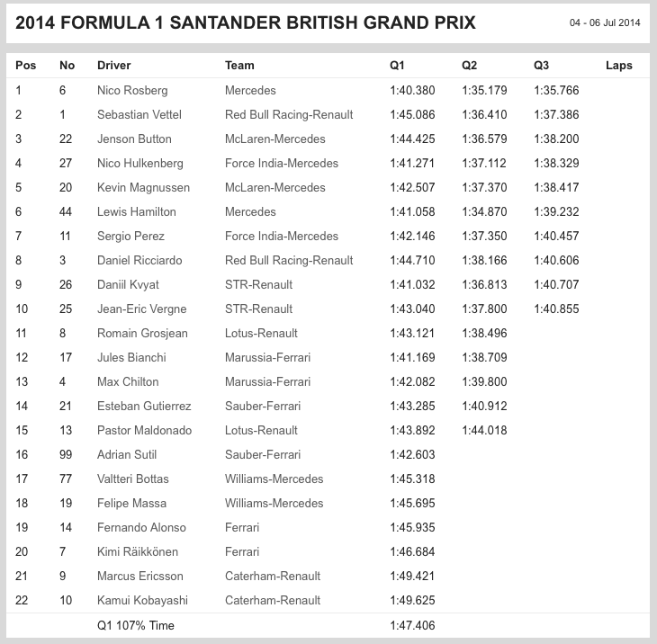Click the Driver column header
Image resolution: width=657 pixels, height=644 pixels.
113,66
